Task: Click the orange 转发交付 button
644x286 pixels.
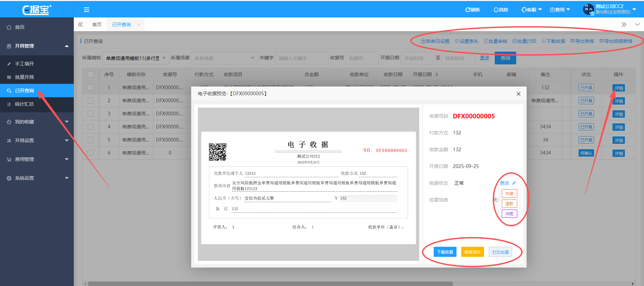Action: tap(472, 252)
